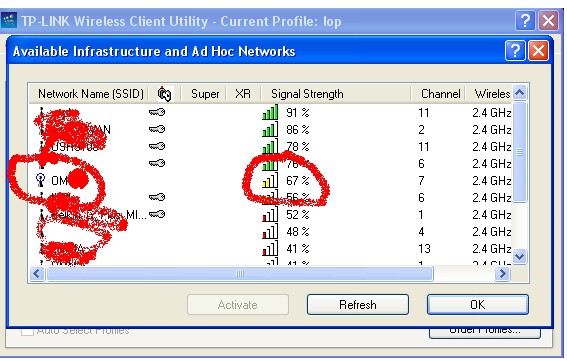Screen dimensions: 567x361
Task: Select the network row with 41% signal
Action: pyautogui.click(x=270, y=249)
